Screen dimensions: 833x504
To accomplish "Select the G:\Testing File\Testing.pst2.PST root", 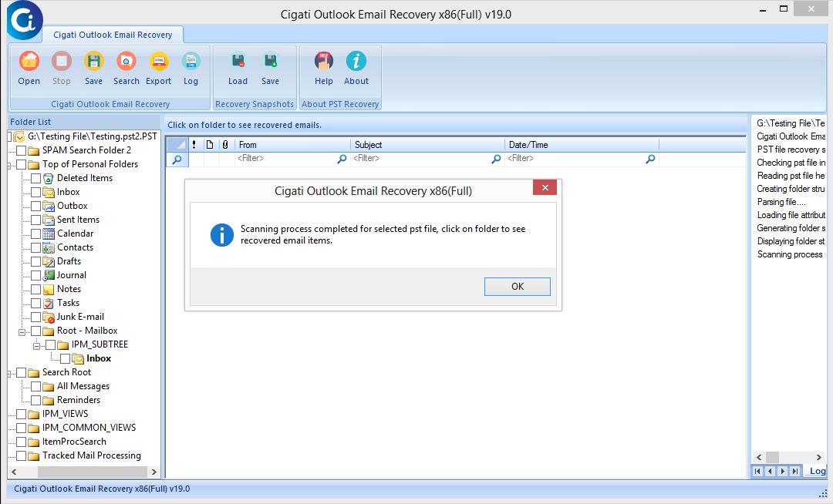I will pos(93,136).
